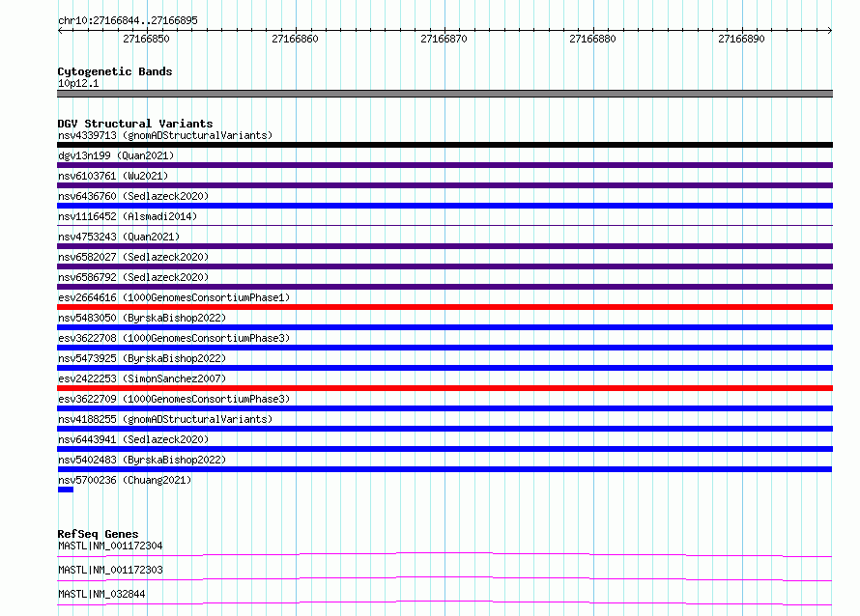Open variant nsv6586792 (Sedlazeck2020) label

pyautogui.click(x=133, y=277)
